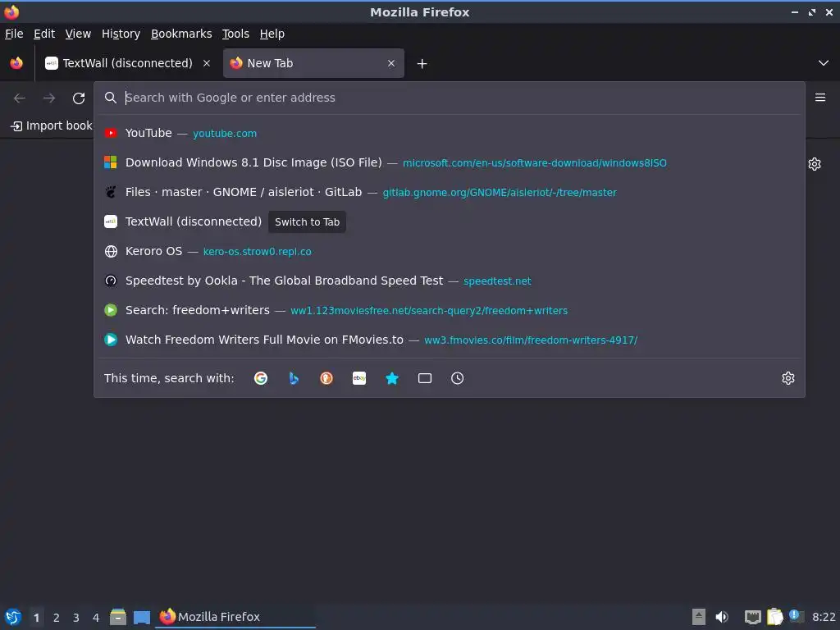
Task: Switch to workspace 3 in taskbar
Action: tap(76, 618)
